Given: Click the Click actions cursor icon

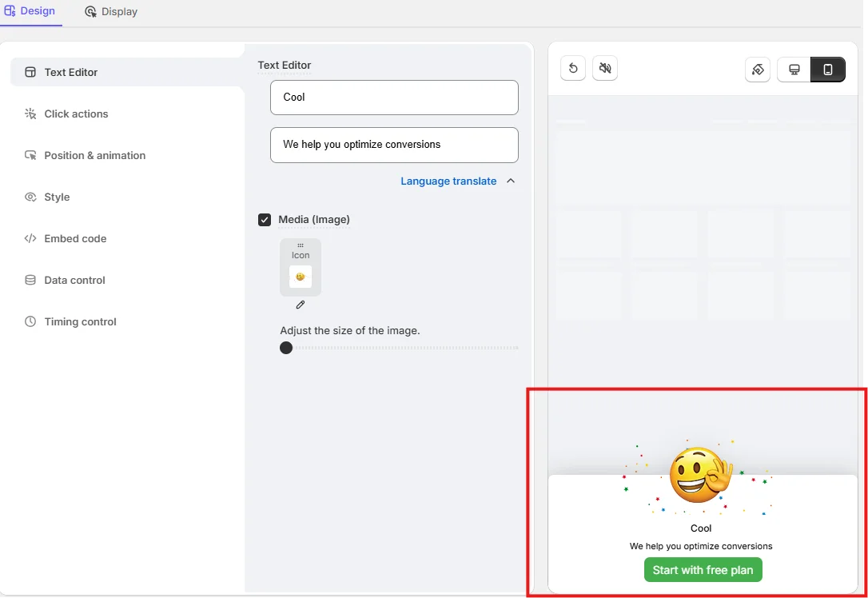Looking at the screenshot, I should coord(30,114).
